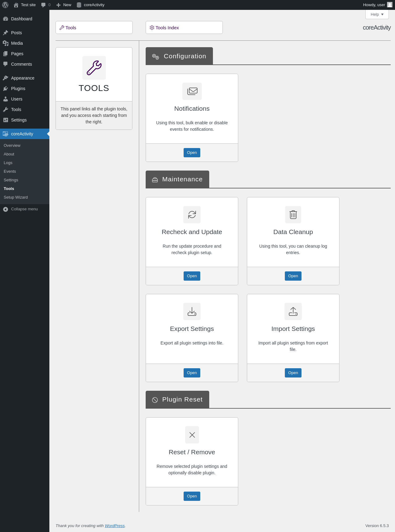Click the Plugin Reset section header
The image size is (395, 532).
click(x=177, y=399)
